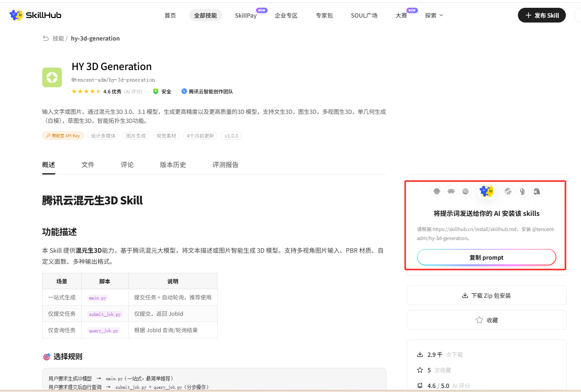581x392 pixels.
Task: Click the 一站式生成 table cell
Action: tap(62, 297)
